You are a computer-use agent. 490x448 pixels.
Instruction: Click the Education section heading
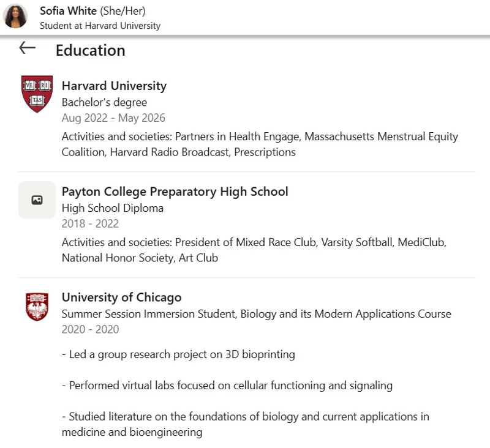tap(91, 50)
